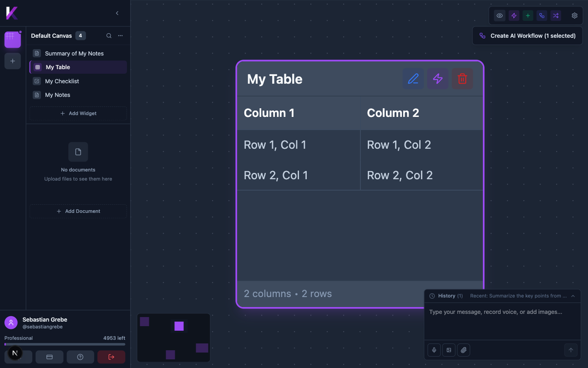Open the three-dot menu beside Default Canvas
Image resolution: width=588 pixels, height=368 pixels.
click(x=120, y=35)
